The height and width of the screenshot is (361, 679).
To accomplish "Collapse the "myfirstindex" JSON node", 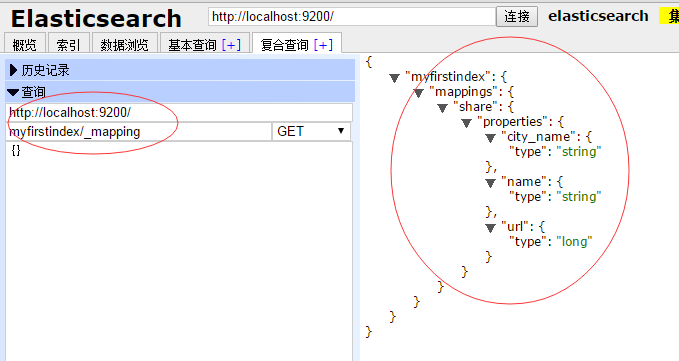I will pos(394,78).
